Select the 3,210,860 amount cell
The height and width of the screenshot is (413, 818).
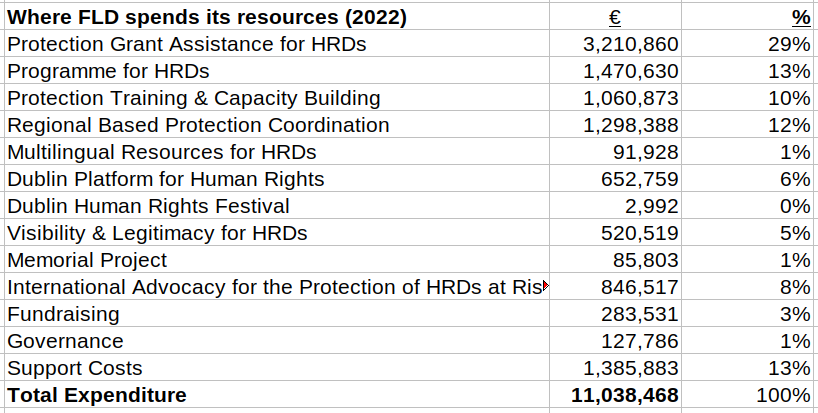coord(630,44)
